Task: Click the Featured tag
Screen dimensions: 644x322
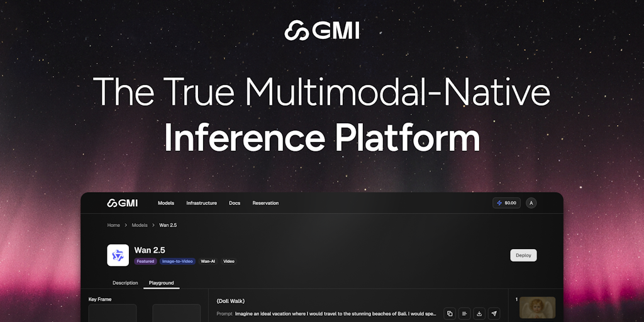Action: (x=145, y=261)
